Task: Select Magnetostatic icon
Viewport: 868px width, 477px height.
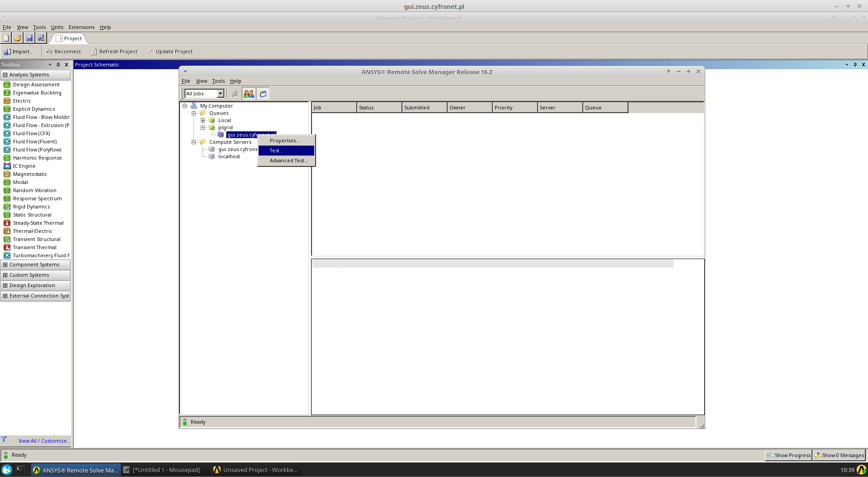Action: [7, 174]
